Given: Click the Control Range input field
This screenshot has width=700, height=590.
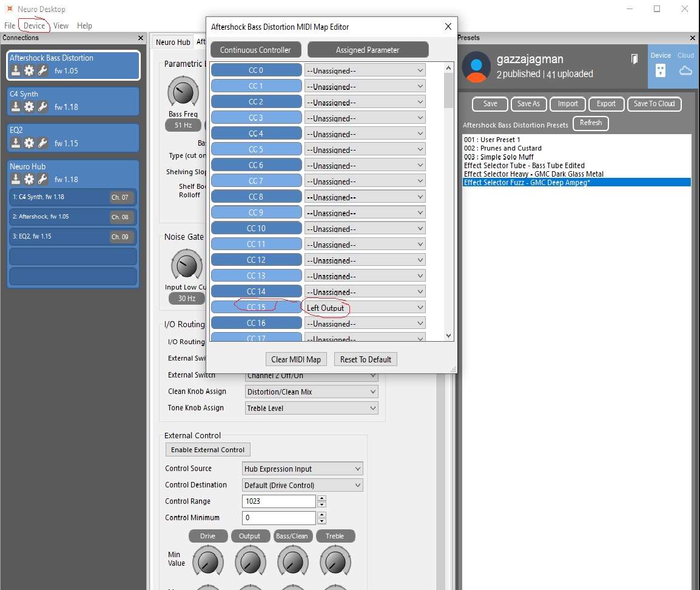Looking at the screenshot, I should tap(279, 501).
